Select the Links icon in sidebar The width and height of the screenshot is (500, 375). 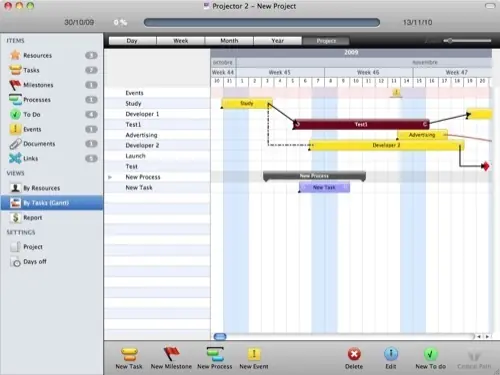(15, 158)
